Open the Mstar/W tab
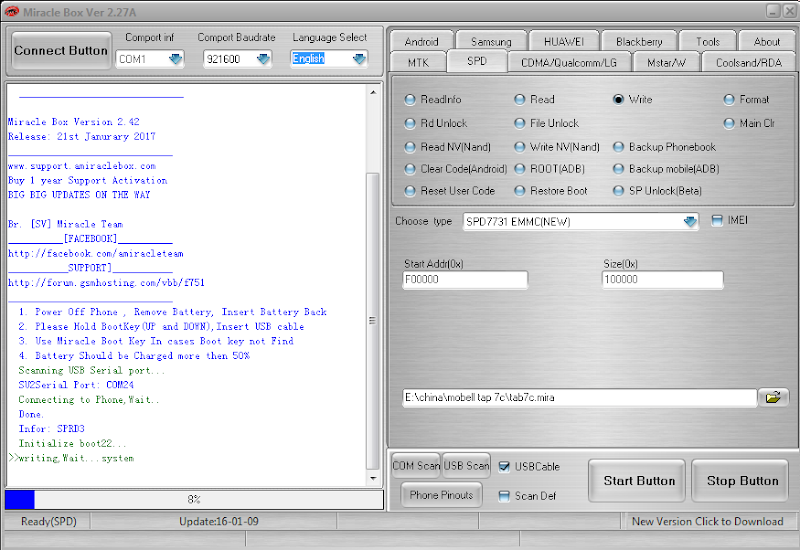The width and height of the screenshot is (800, 550). [666, 62]
